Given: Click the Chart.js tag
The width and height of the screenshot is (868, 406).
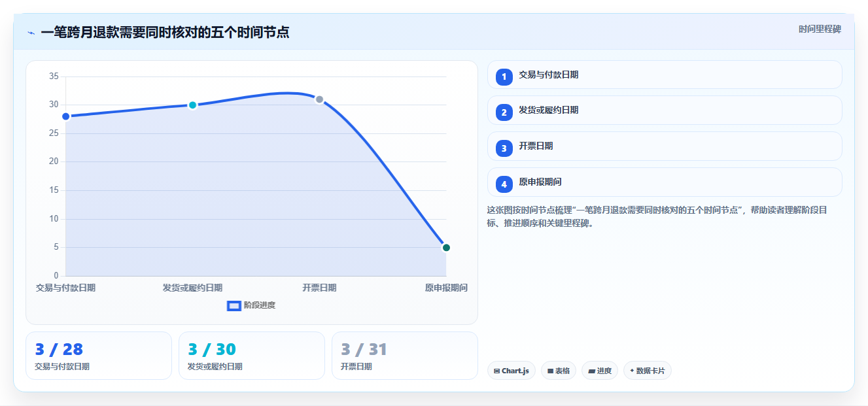Looking at the screenshot, I should [512, 371].
